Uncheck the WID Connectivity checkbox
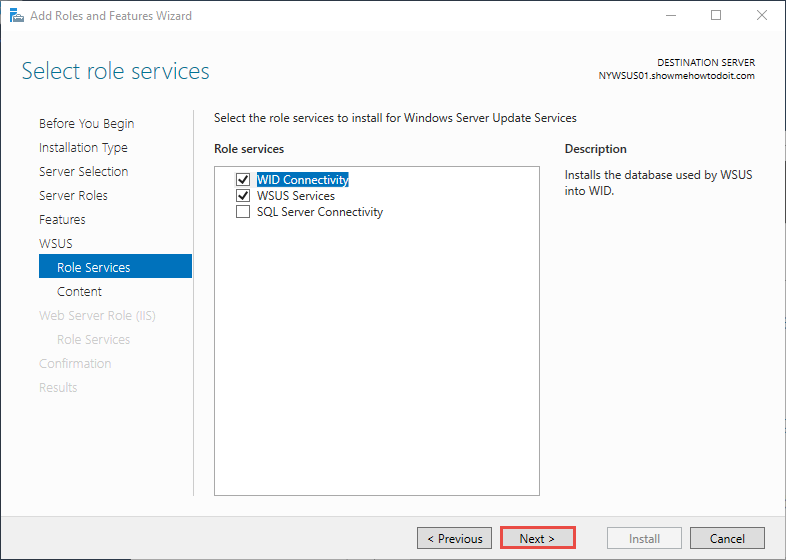 click(243, 179)
